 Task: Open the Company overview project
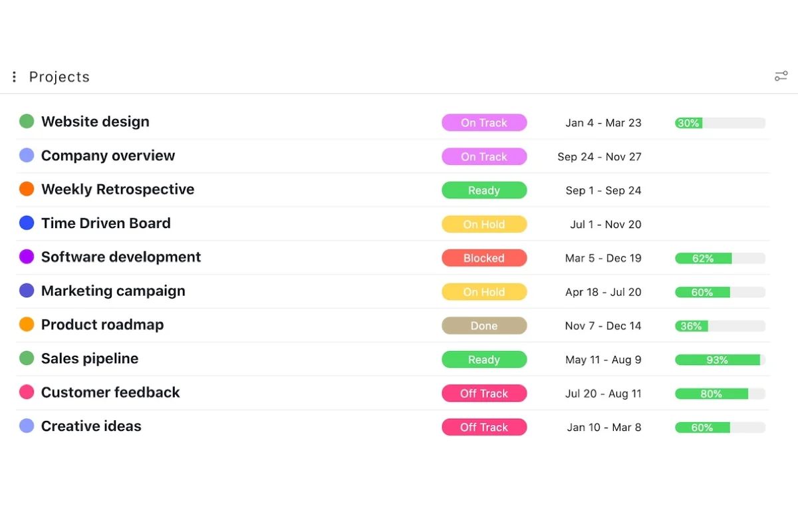click(108, 156)
